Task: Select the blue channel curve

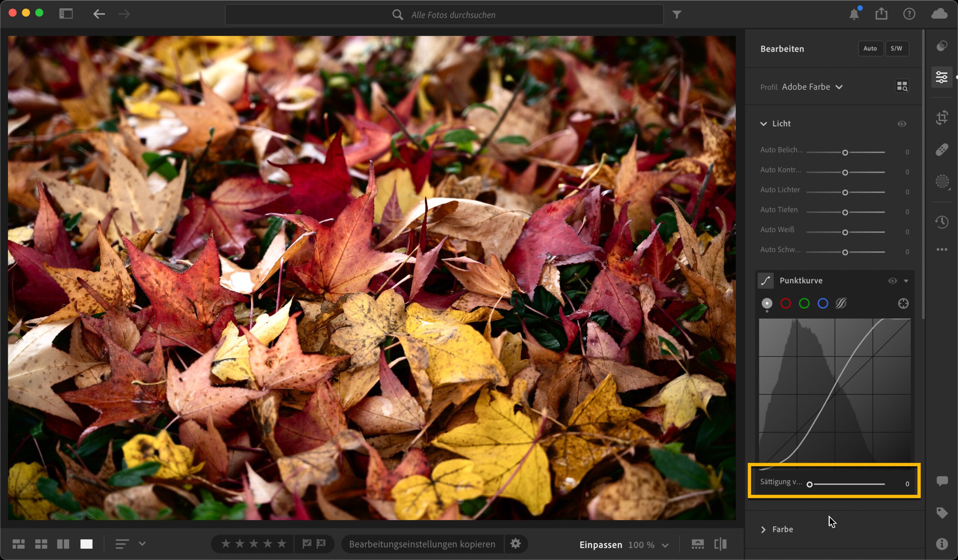Action: click(823, 303)
